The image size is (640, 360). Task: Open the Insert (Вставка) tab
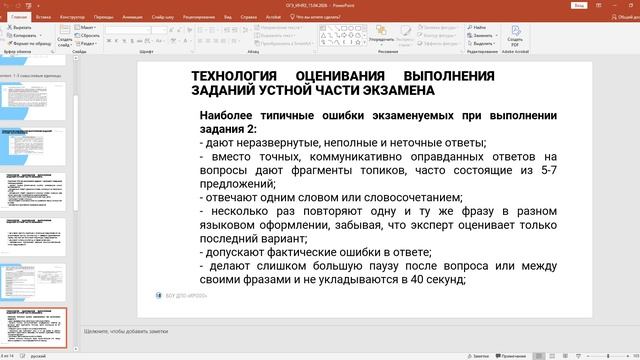43,17
